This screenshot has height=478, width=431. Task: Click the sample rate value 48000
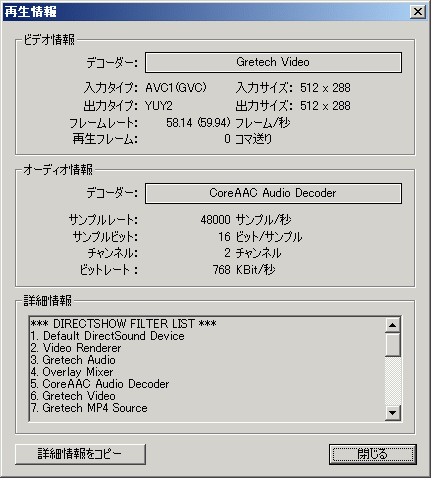click(215, 220)
